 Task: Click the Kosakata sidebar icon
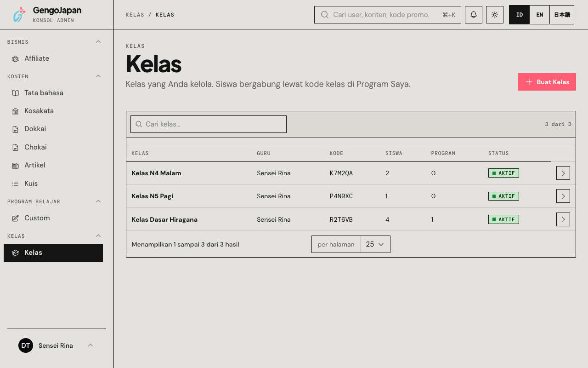16,111
